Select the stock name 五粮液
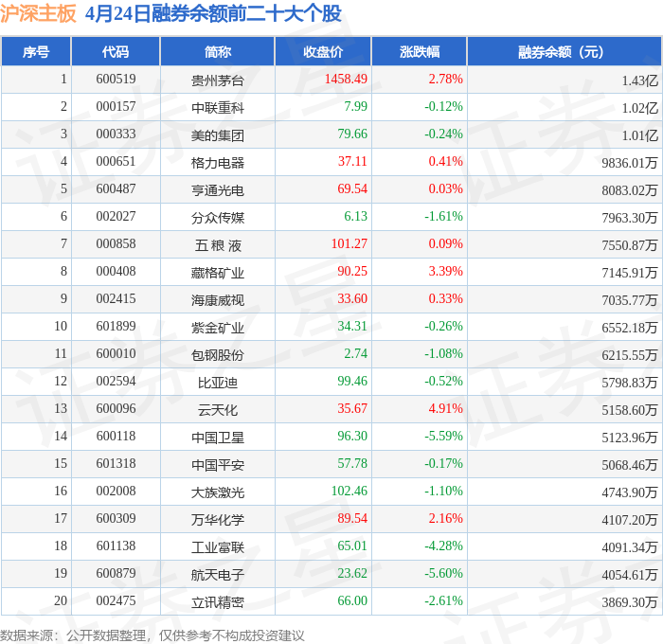This screenshot has height=644, width=663. click(x=217, y=245)
